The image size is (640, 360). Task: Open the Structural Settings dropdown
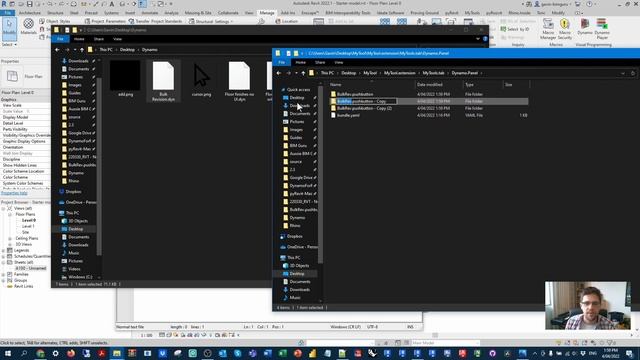point(212,21)
